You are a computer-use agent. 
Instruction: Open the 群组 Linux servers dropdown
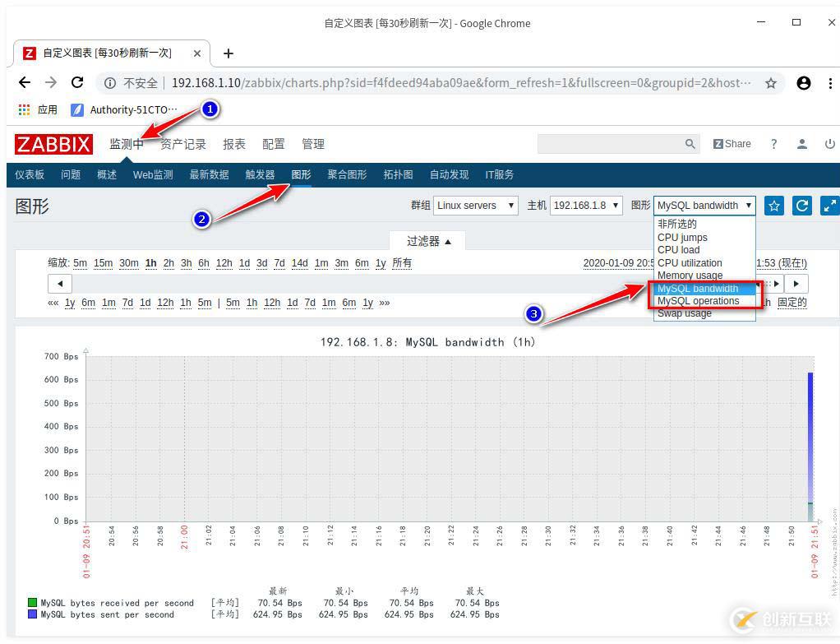[x=476, y=206]
